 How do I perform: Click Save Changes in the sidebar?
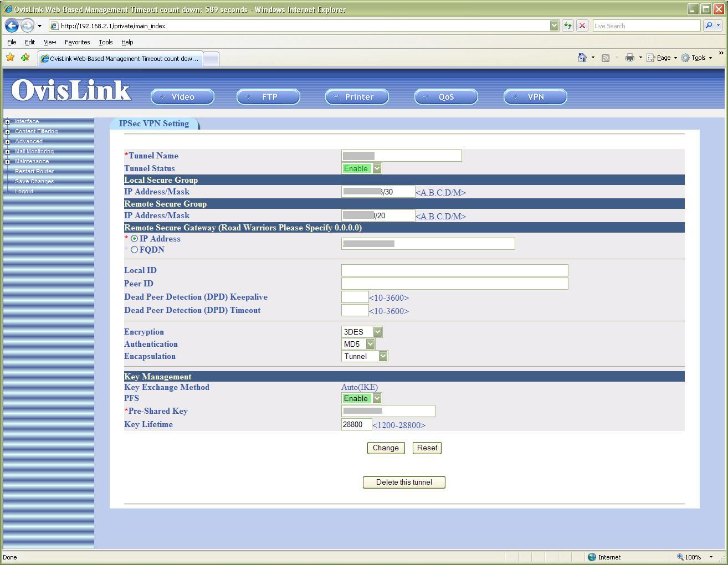tap(34, 181)
